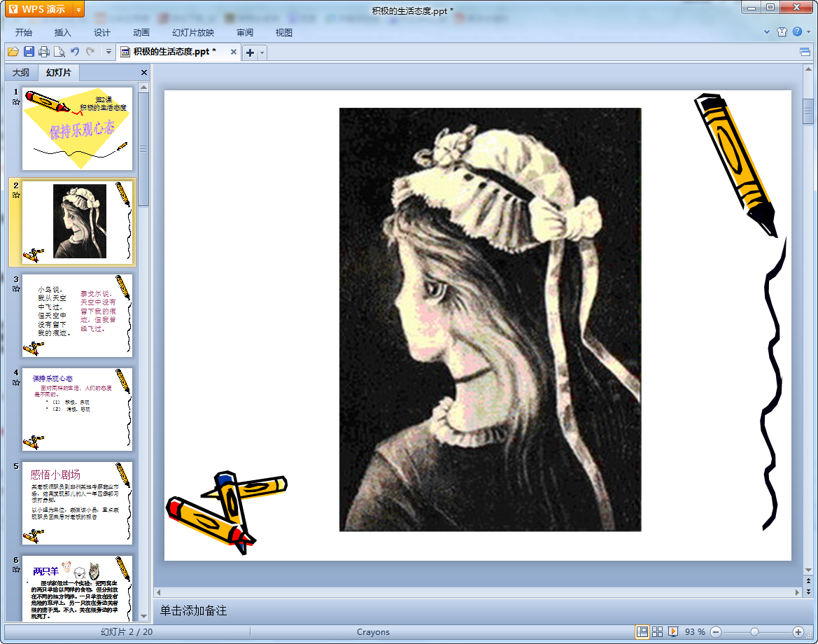Open the 幻灯片放映 ribbon tab
This screenshot has height=644, width=818.
pyautogui.click(x=193, y=32)
